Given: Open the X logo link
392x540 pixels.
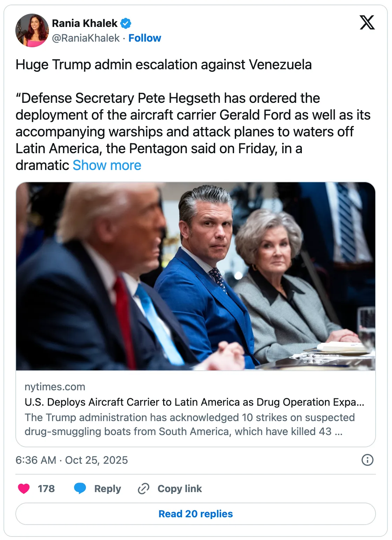Looking at the screenshot, I should pos(367,22).
